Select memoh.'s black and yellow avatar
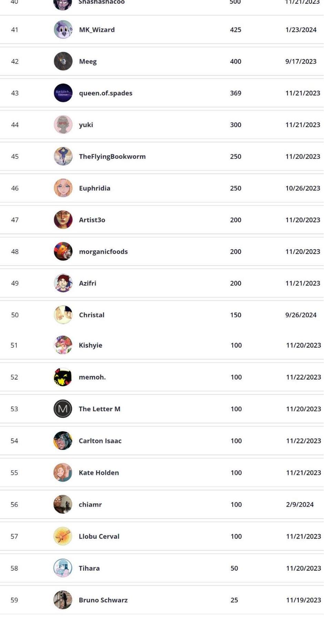 coord(63,377)
